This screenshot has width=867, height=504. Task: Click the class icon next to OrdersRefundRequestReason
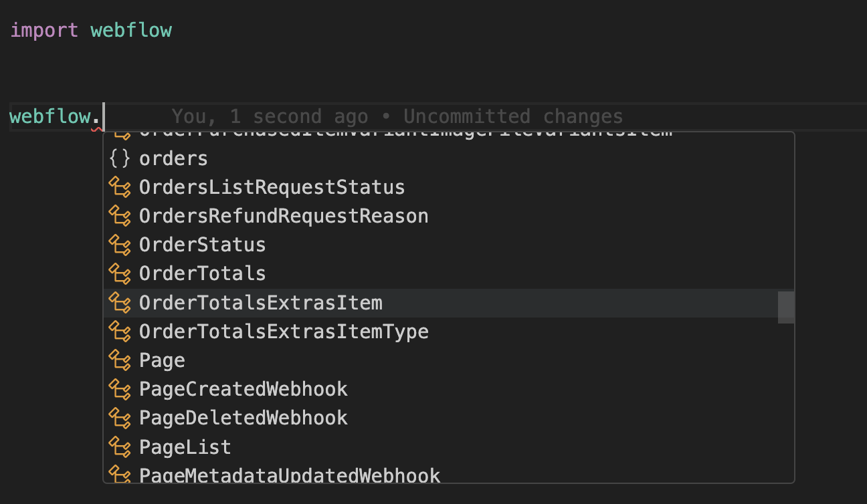[x=119, y=216]
